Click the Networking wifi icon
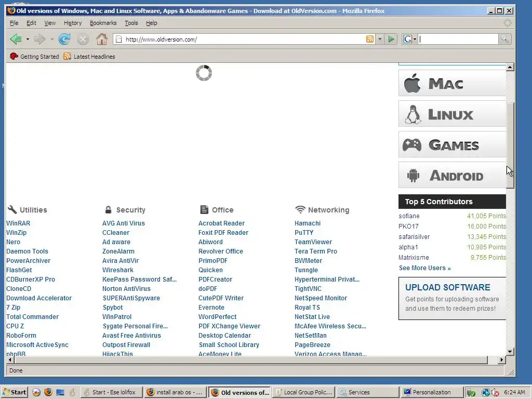The image size is (532, 399). click(300, 210)
